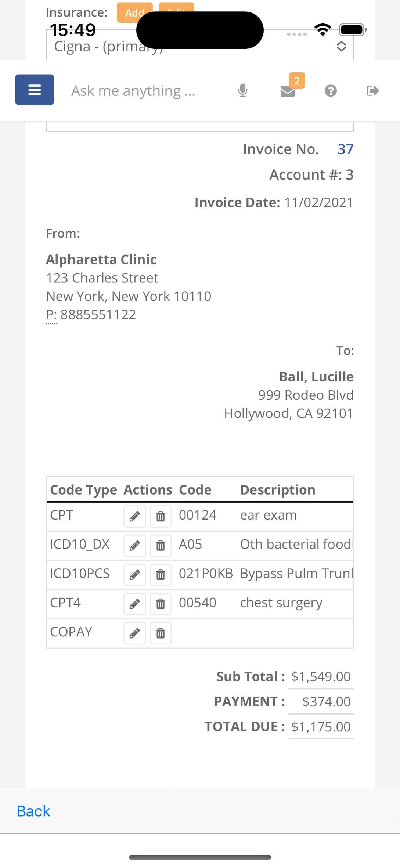The image size is (400, 868).
Task: Delete the ICD10_DX A05 row
Action: click(161, 545)
